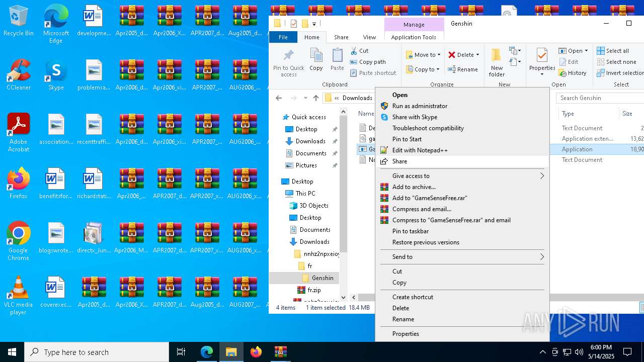Select the Genshin folder in tree
Viewport: 644px width, 362px height.
point(323,278)
